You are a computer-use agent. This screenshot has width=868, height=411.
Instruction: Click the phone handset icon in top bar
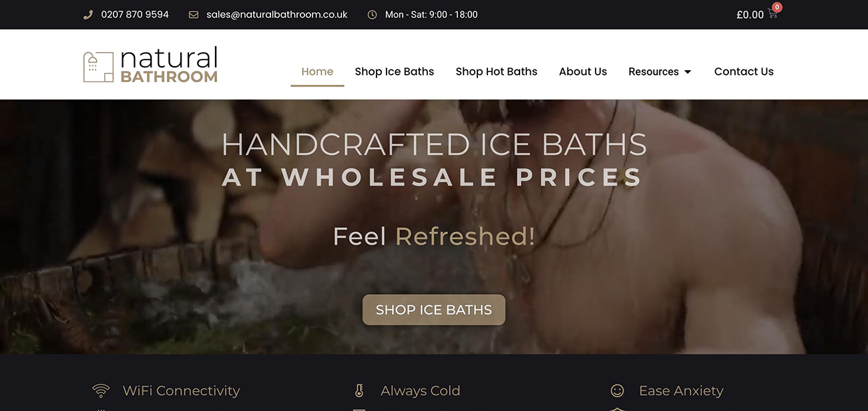click(x=88, y=15)
